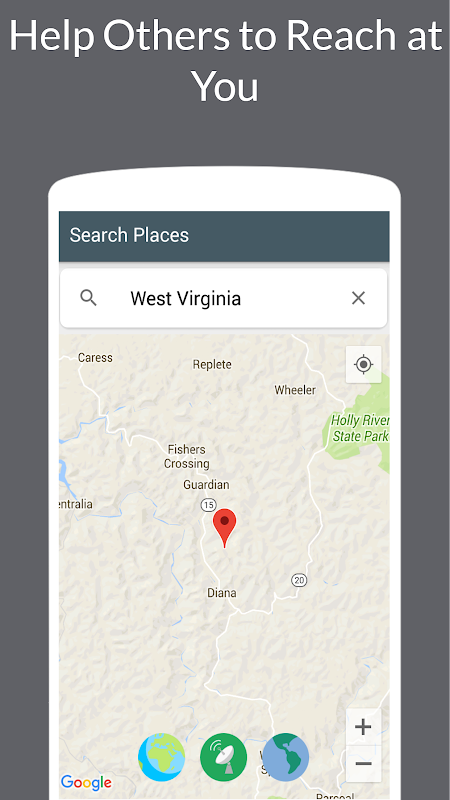This screenshot has height=800, width=450.
Task: Tap the Diana town label
Action: (222, 593)
